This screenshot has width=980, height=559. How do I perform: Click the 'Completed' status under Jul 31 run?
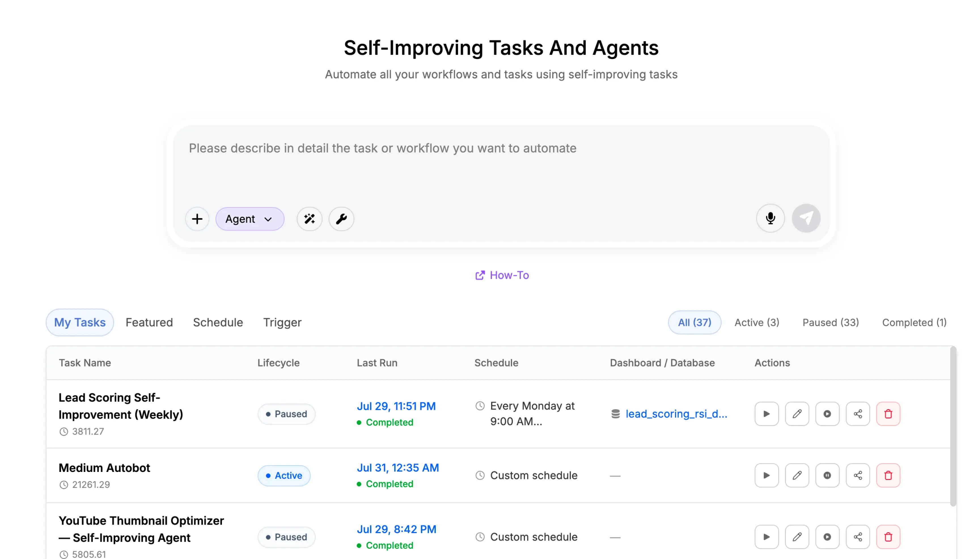[389, 484]
